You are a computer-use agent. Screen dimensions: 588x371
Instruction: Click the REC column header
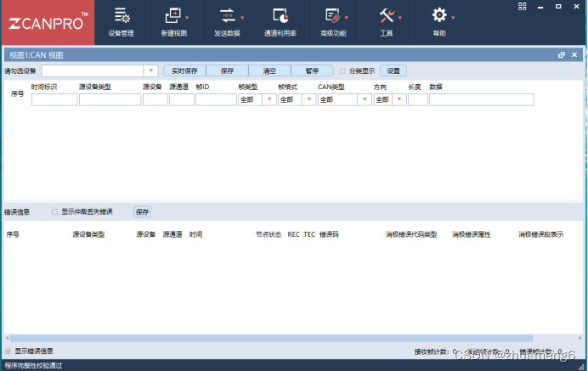point(294,234)
